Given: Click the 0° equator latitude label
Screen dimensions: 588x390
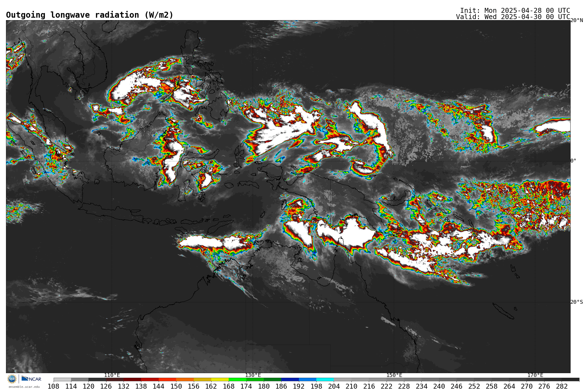Looking at the screenshot, I should tap(573, 161).
